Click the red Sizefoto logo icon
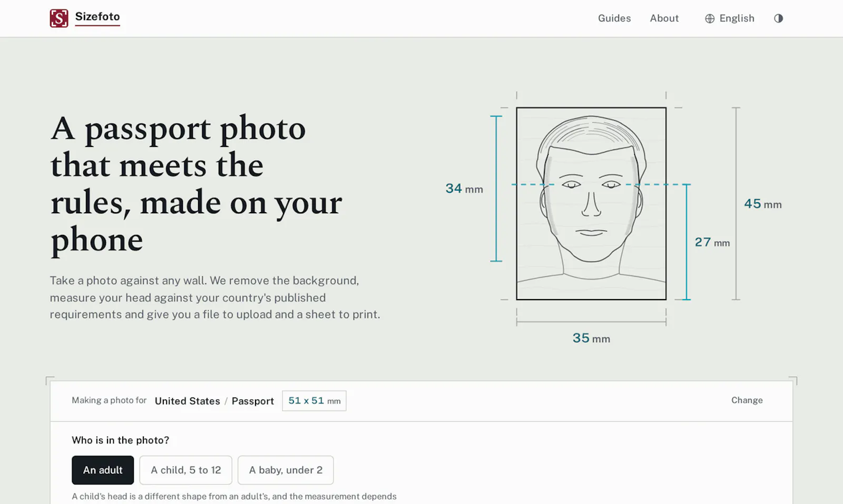The width and height of the screenshot is (843, 504). tap(59, 18)
